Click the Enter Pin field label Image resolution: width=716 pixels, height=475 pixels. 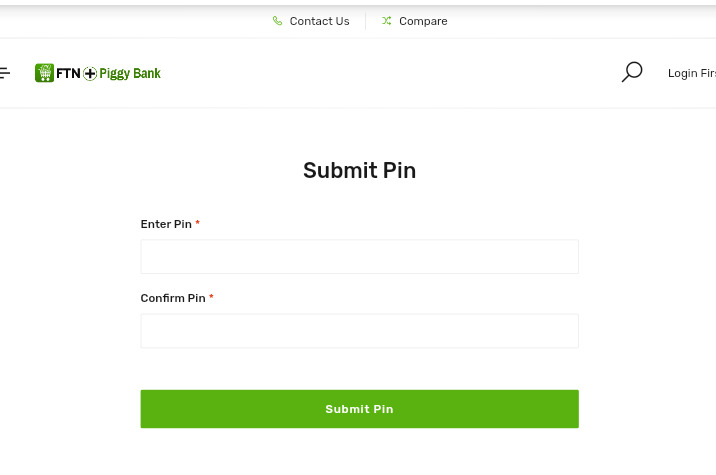click(166, 224)
